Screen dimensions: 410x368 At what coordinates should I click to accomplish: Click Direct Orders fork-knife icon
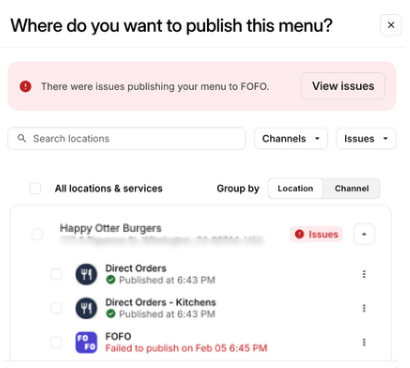pos(86,274)
